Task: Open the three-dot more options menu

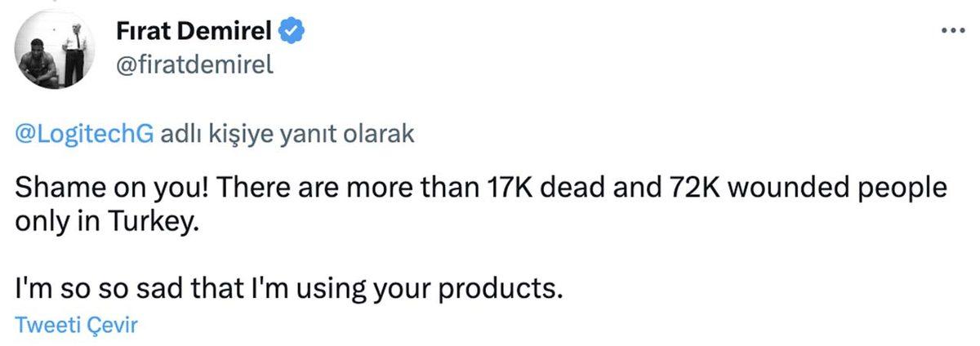Action: coord(953,30)
